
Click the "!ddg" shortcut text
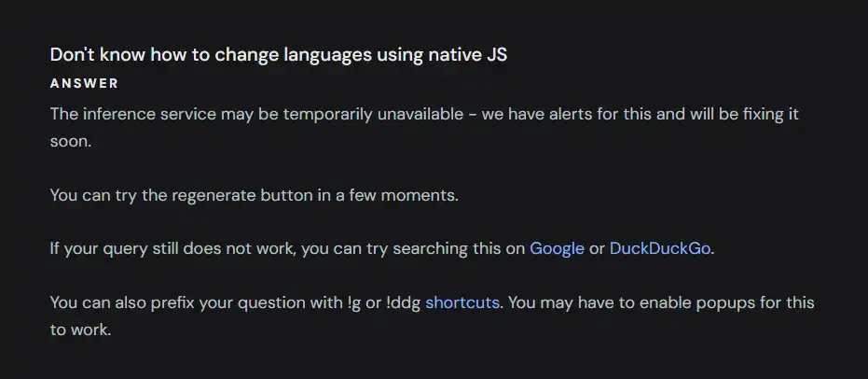403,303
